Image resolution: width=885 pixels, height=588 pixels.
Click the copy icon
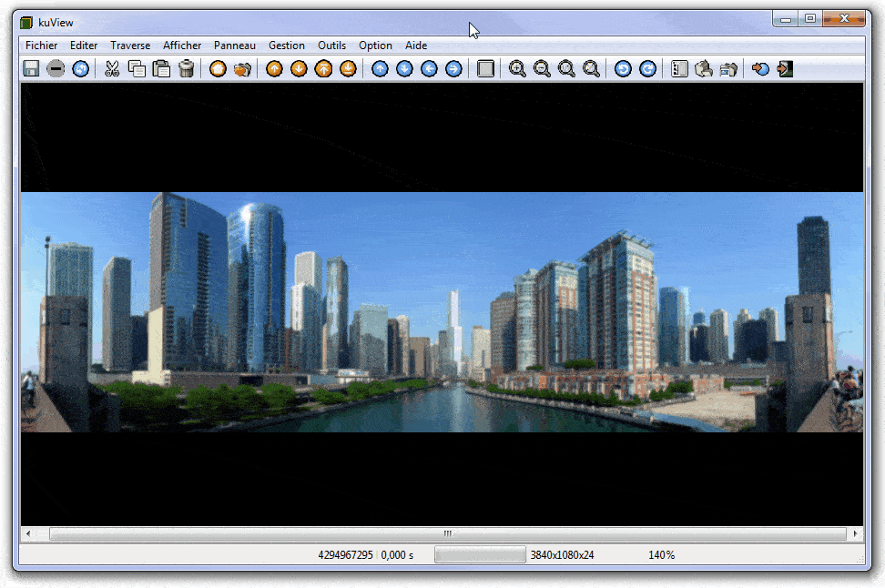tap(137, 69)
